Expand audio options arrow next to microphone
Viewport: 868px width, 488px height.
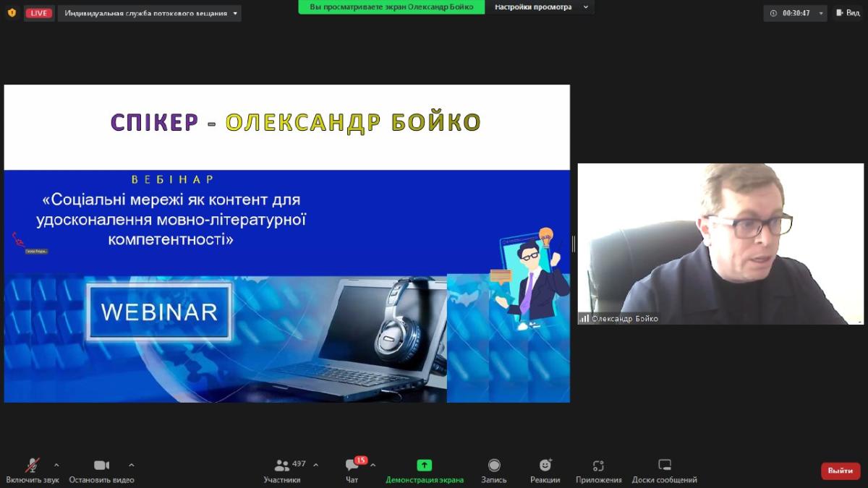pos(56,465)
